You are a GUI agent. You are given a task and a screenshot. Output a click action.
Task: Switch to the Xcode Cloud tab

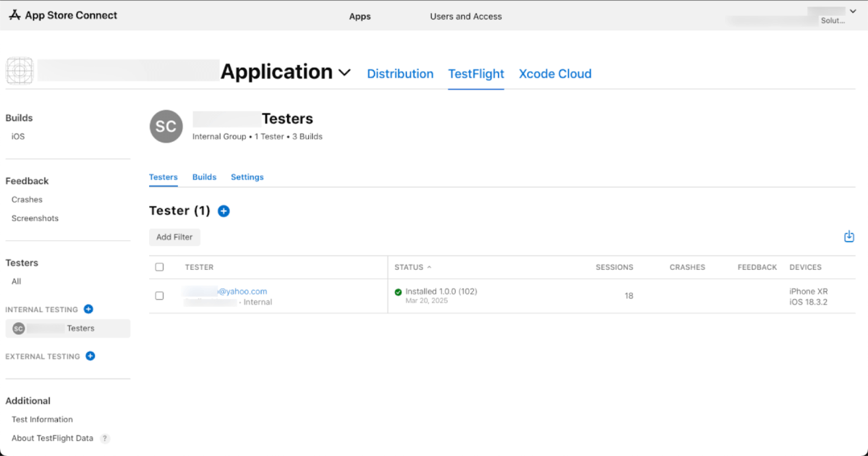(x=555, y=74)
